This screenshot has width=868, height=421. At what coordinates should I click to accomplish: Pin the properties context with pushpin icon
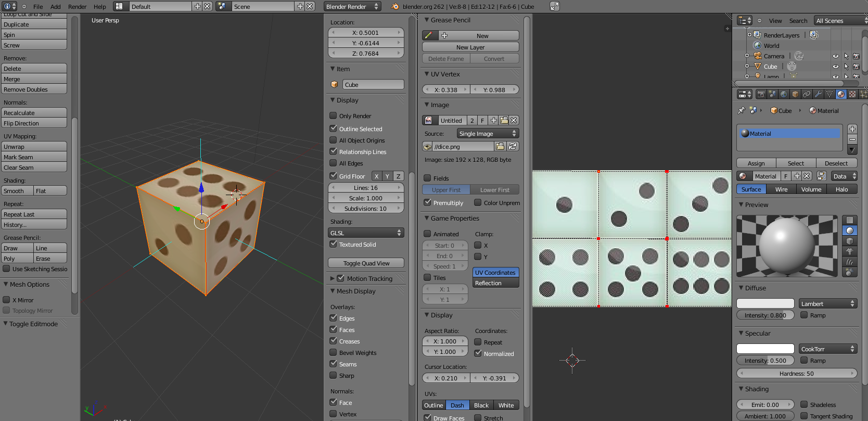[x=742, y=110]
